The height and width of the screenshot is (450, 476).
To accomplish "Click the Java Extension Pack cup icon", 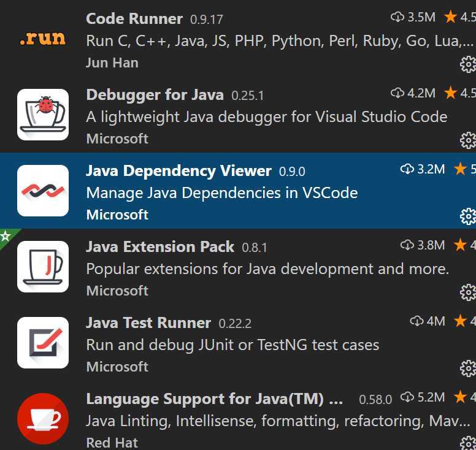I will (x=43, y=267).
